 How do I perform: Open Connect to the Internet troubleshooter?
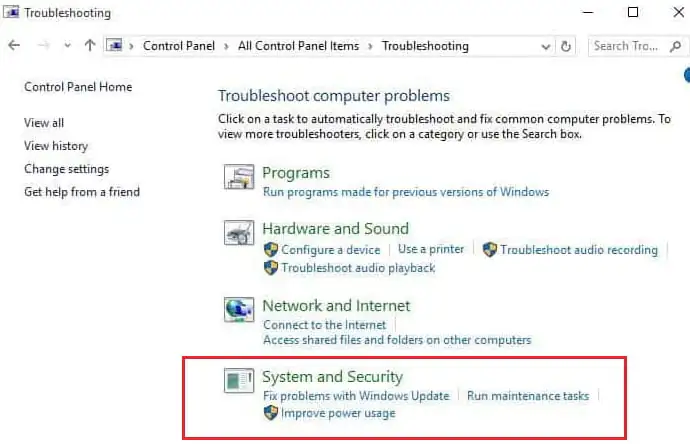pos(323,325)
